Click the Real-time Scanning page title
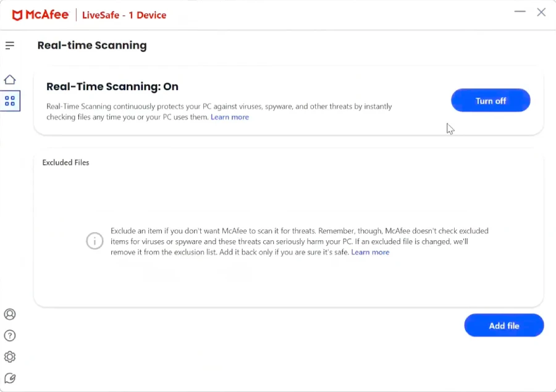 pos(92,45)
